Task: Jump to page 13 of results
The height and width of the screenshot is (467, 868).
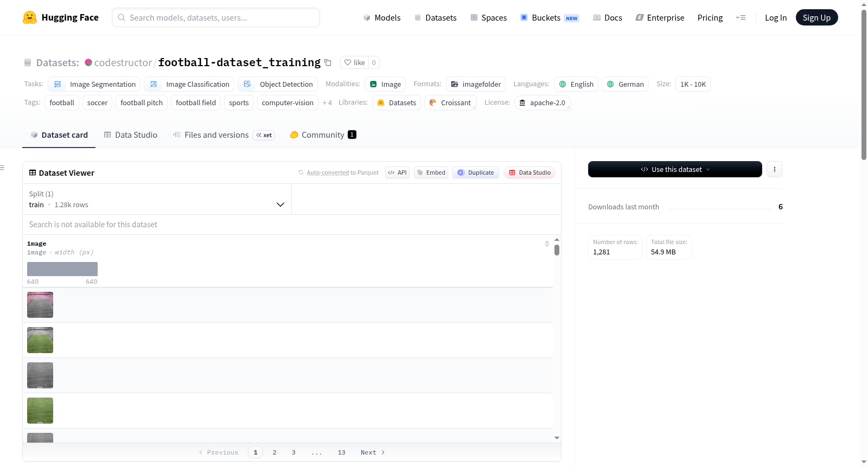Action: tap(342, 452)
